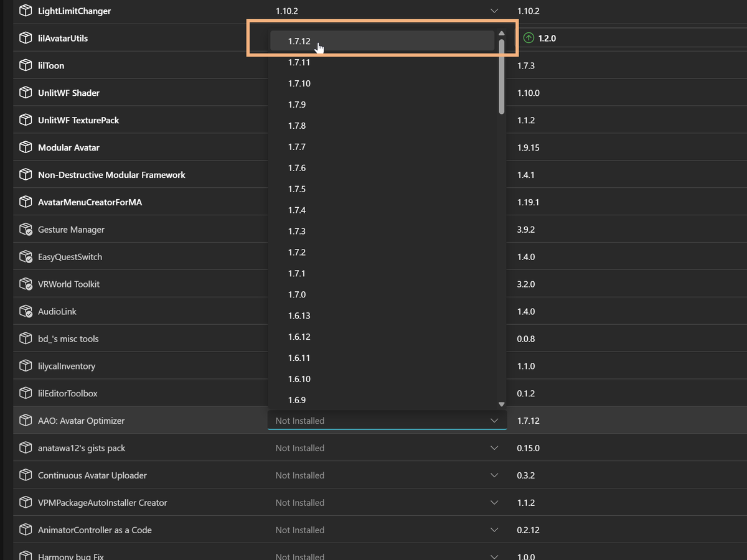
Task: Click the LightLimitChanger package icon
Action: tap(26, 11)
